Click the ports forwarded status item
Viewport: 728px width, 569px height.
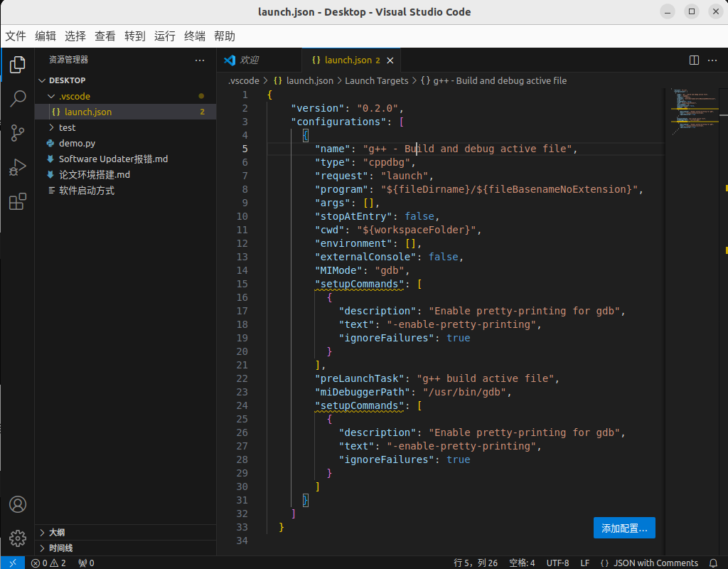(86, 563)
